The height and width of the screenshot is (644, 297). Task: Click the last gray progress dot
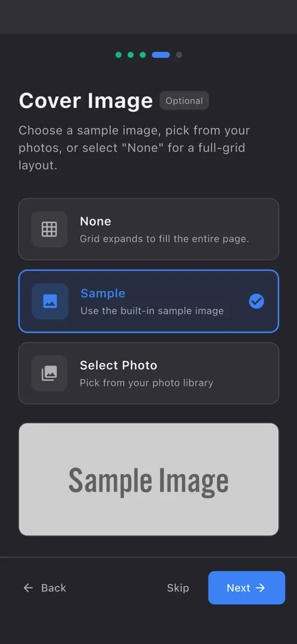coord(179,55)
